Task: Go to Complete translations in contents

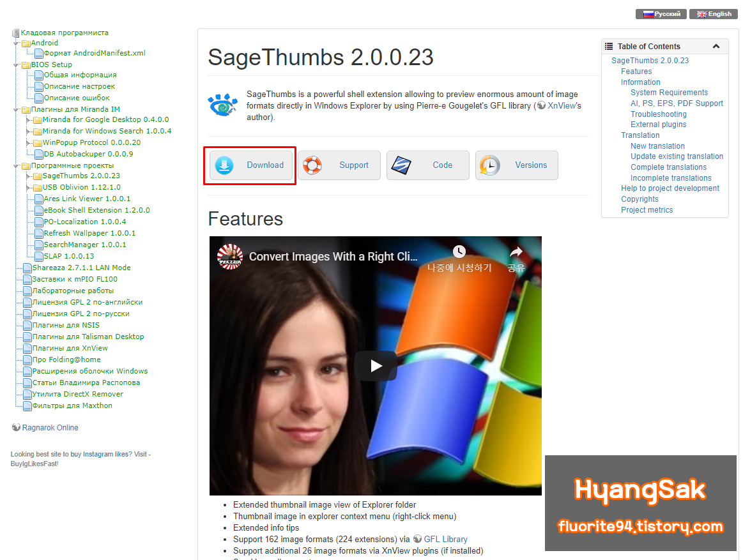Action: 669,167
